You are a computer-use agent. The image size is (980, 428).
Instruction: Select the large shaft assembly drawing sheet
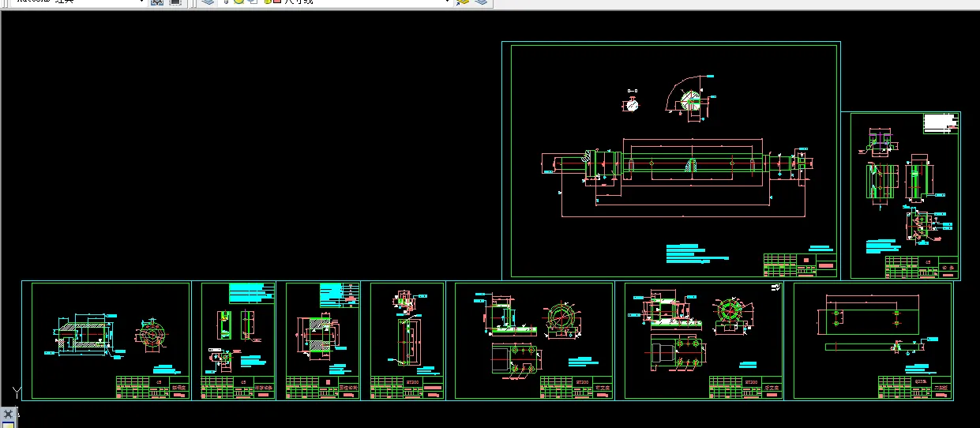point(671,160)
